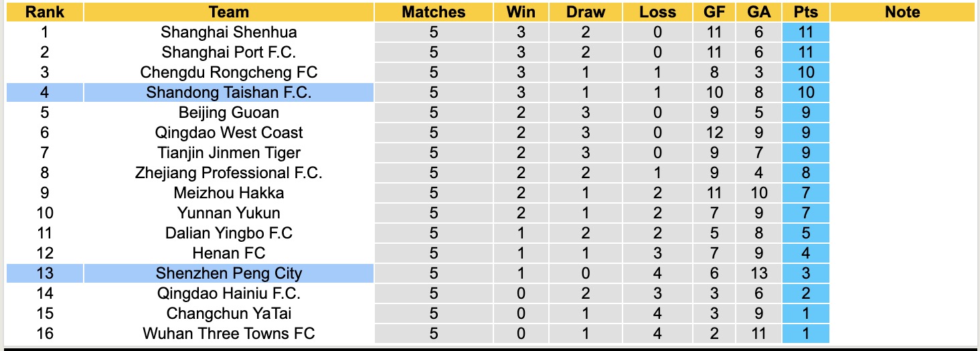Click the GF column header

tap(714, 12)
